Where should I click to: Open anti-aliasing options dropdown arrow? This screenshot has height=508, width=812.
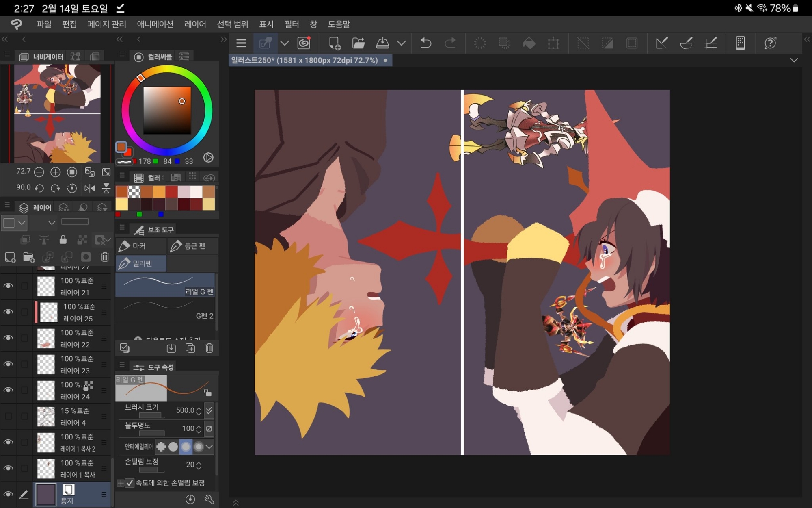point(209,447)
